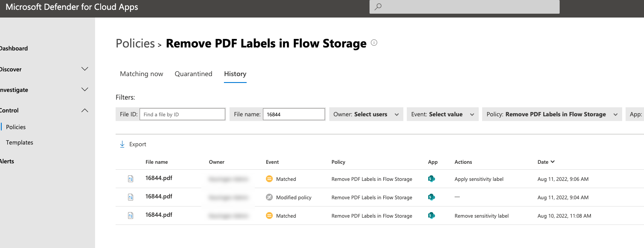Click date Aug 10, 2022, 11:08 AM
Image resolution: width=644 pixels, height=248 pixels.
[564, 216]
